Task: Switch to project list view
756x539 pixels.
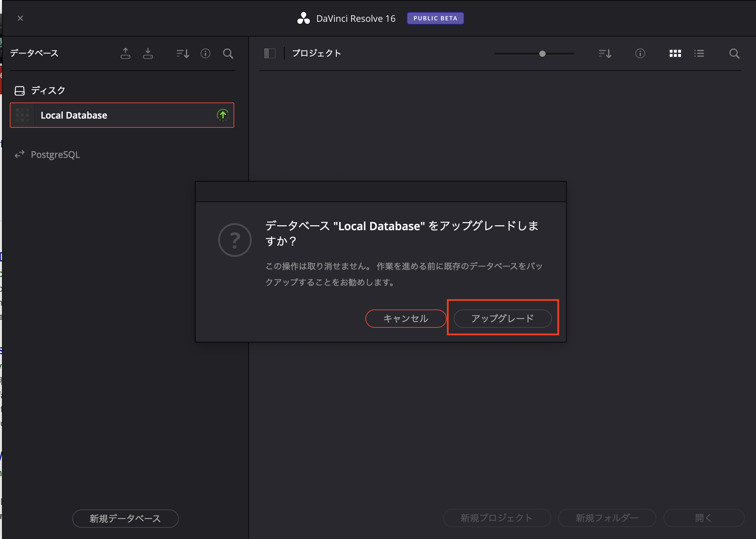Action: click(x=699, y=53)
